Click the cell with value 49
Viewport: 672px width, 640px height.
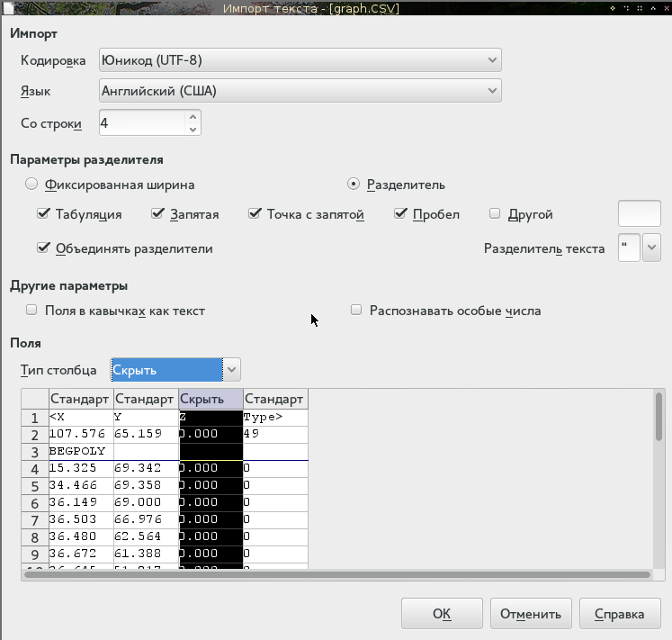pyautogui.click(x=275, y=434)
